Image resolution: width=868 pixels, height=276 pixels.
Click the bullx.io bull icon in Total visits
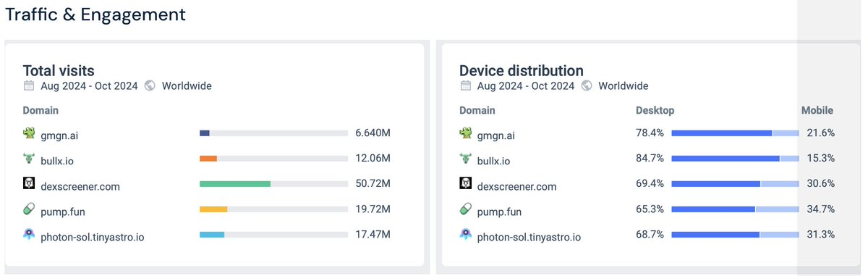(29, 159)
